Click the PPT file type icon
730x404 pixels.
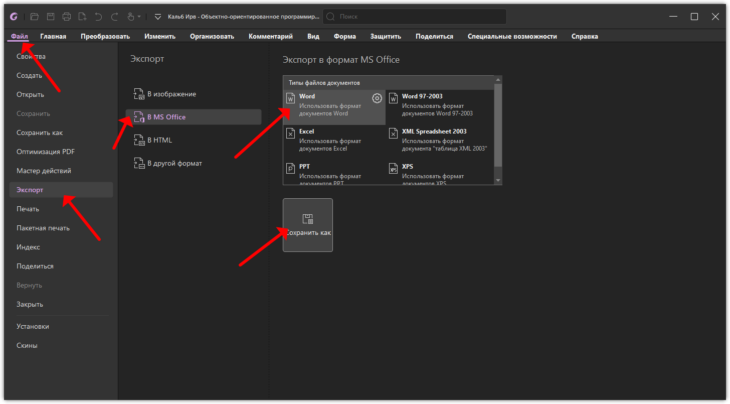pos(291,168)
